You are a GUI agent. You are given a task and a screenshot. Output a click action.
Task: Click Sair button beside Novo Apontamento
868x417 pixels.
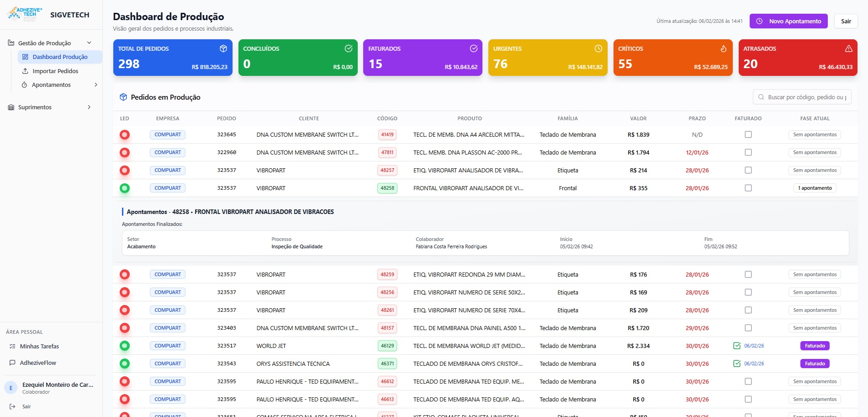(x=846, y=21)
